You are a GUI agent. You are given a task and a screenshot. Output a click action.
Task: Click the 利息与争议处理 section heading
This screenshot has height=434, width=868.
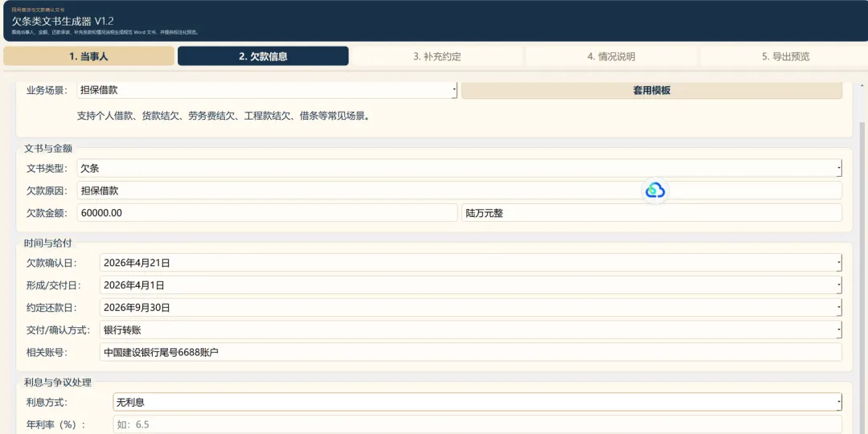(58, 382)
